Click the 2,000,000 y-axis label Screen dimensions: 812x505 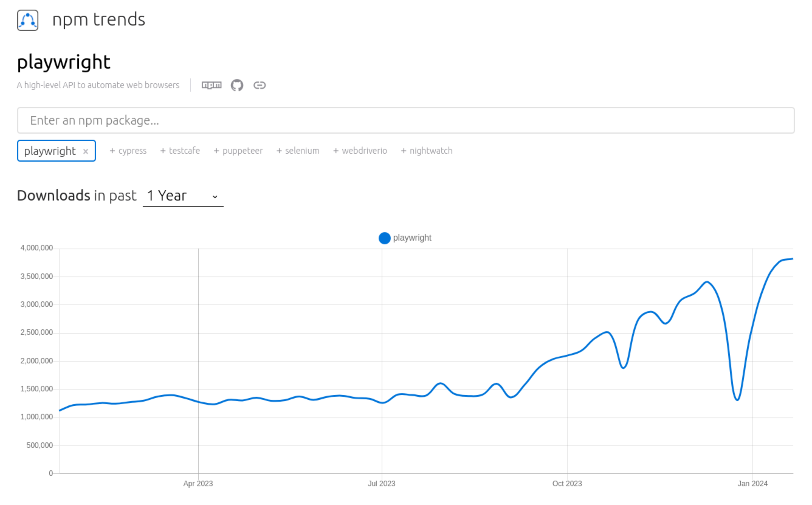tap(37, 361)
